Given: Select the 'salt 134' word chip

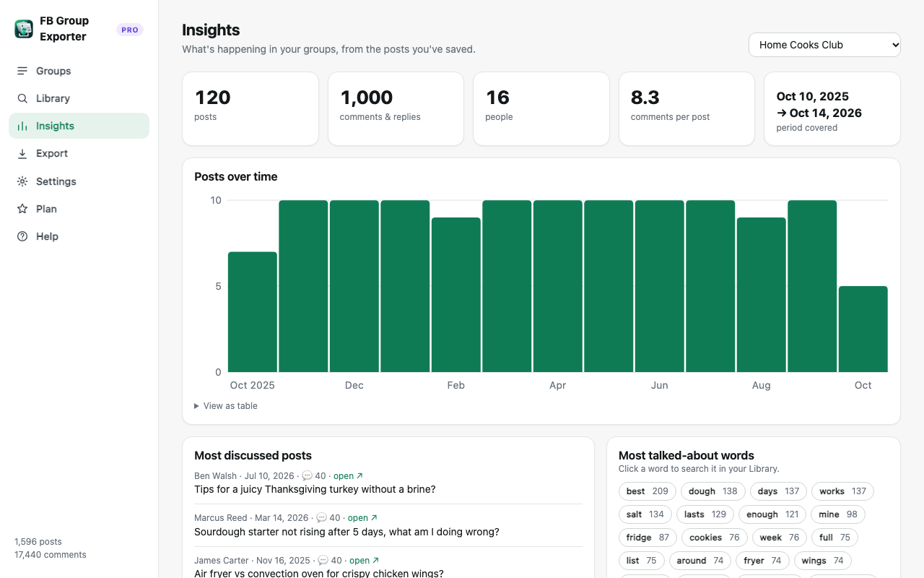Looking at the screenshot, I should click(645, 514).
